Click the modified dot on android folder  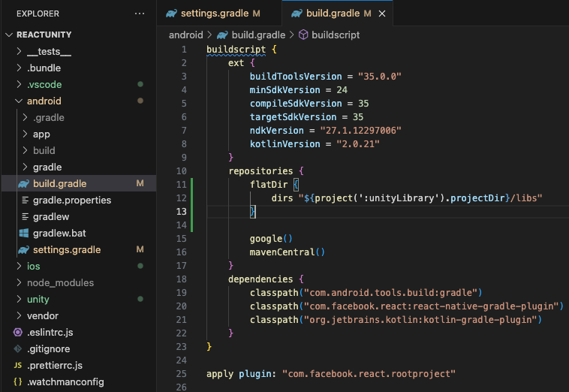(x=140, y=101)
